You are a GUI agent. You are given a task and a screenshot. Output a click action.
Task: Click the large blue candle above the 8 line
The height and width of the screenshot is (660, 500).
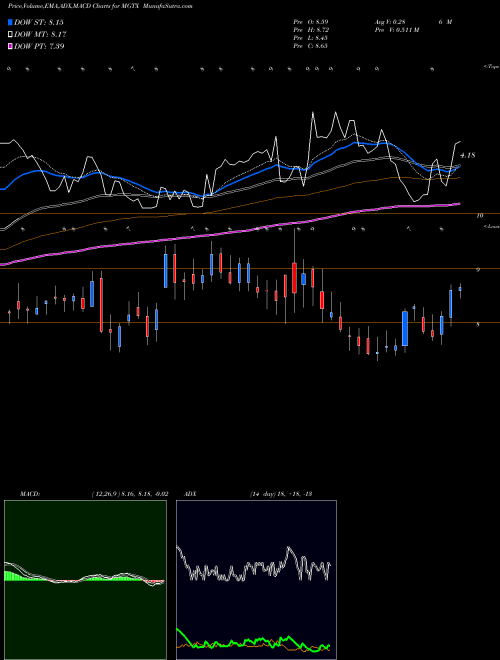click(405, 328)
